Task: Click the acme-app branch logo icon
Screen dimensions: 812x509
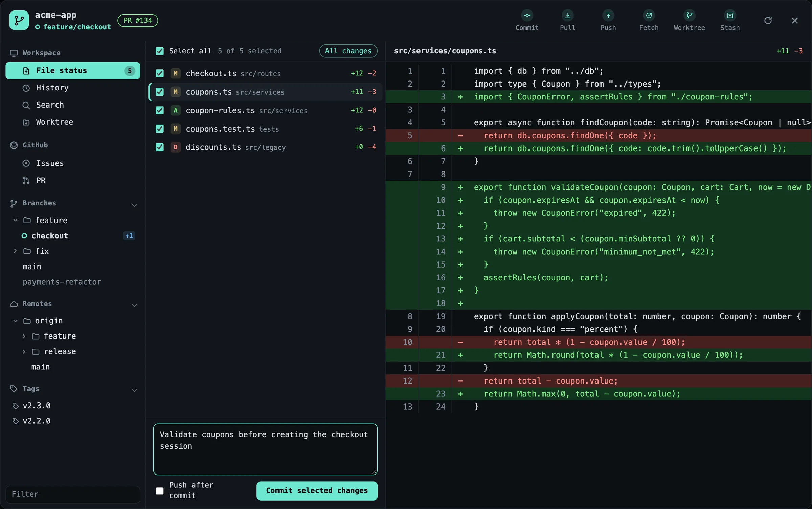Action: [x=19, y=20]
